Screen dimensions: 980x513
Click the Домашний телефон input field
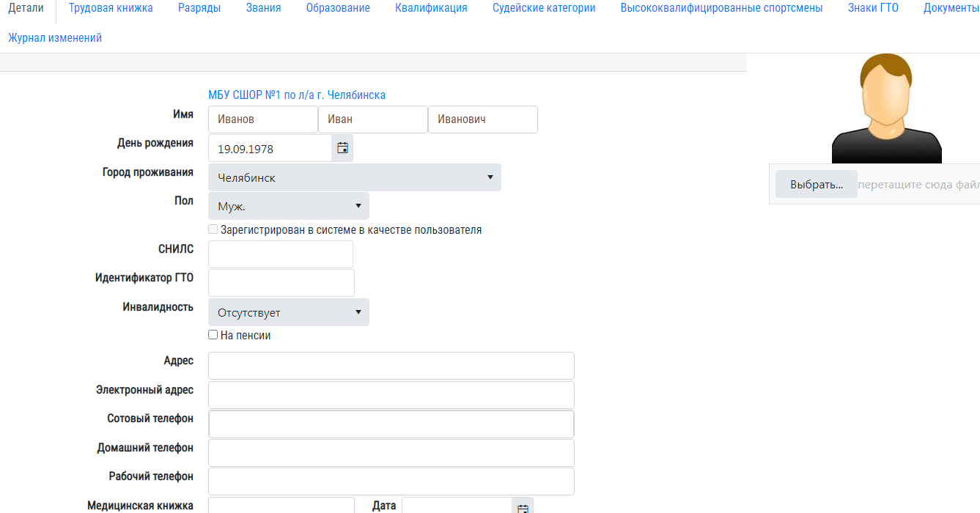point(391,453)
